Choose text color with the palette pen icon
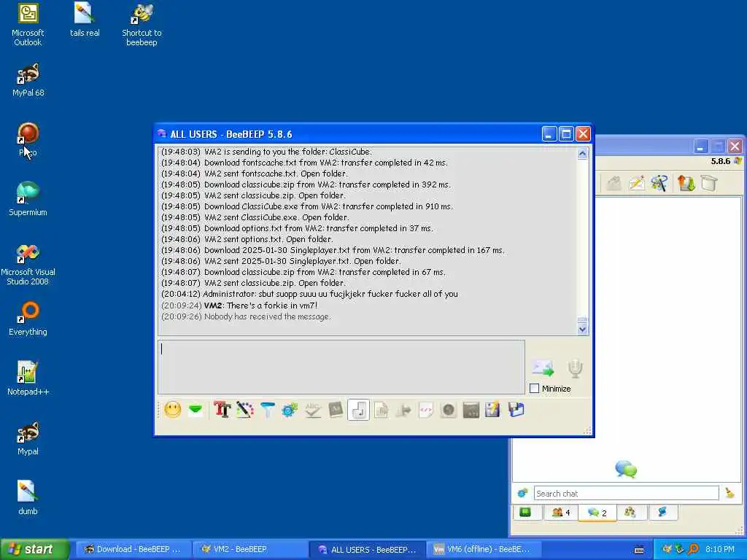Viewport: 747px width, 560px height. [245, 410]
